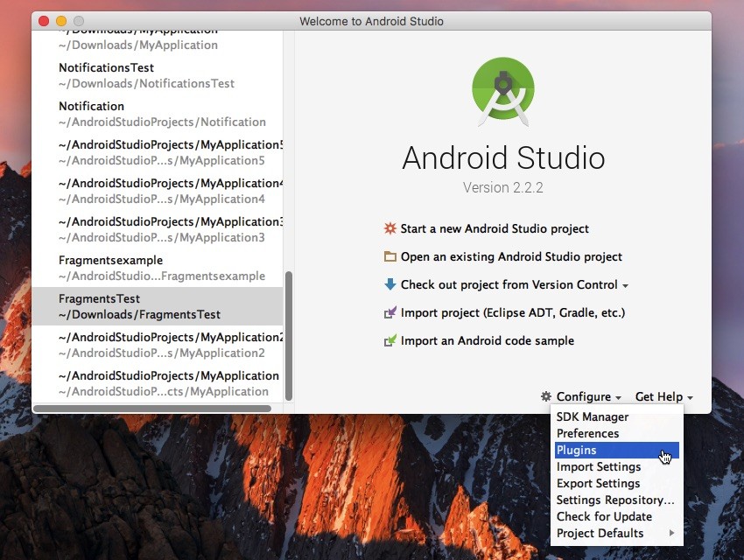The width and height of the screenshot is (744, 560).
Task: Click the folder icon for opening existing project
Action: (390, 256)
